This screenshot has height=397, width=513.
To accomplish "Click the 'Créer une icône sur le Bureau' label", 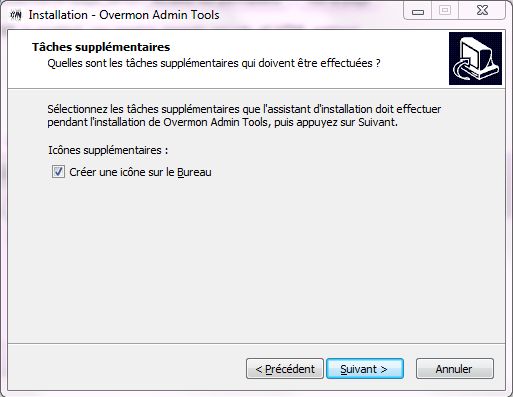I will click(x=140, y=172).
